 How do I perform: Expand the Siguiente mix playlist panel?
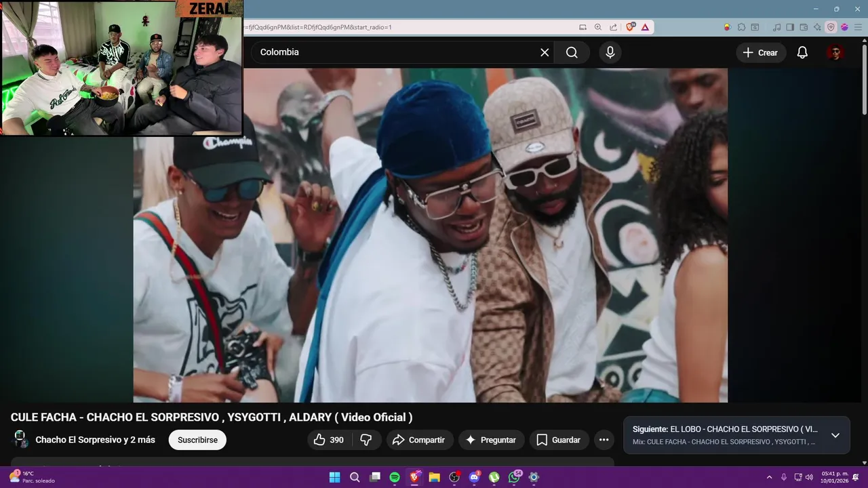(835, 435)
